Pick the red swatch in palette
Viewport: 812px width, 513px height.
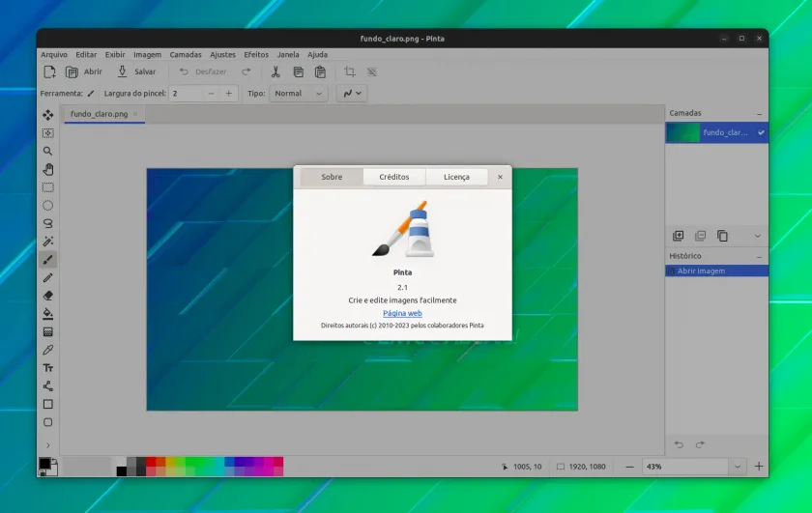tap(151, 462)
